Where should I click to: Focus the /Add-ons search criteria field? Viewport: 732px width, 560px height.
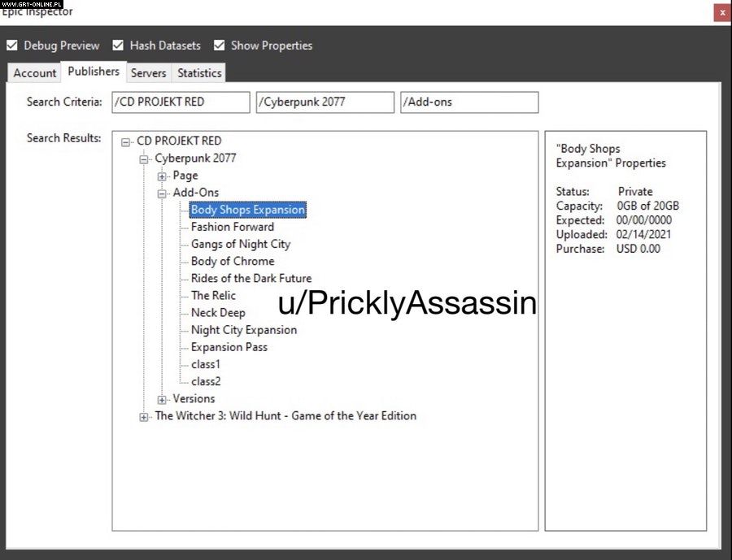point(469,102)
